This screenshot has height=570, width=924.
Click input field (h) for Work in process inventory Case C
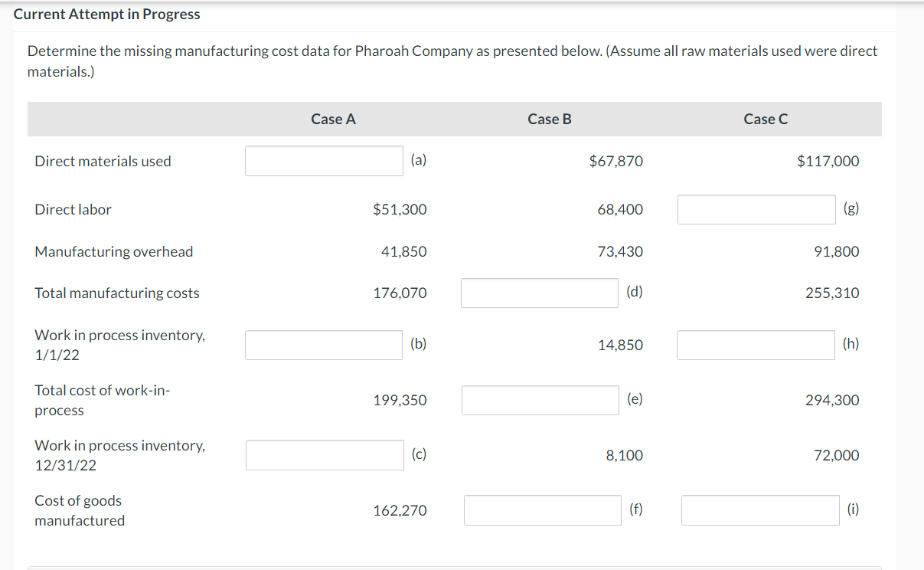(756, 345)
